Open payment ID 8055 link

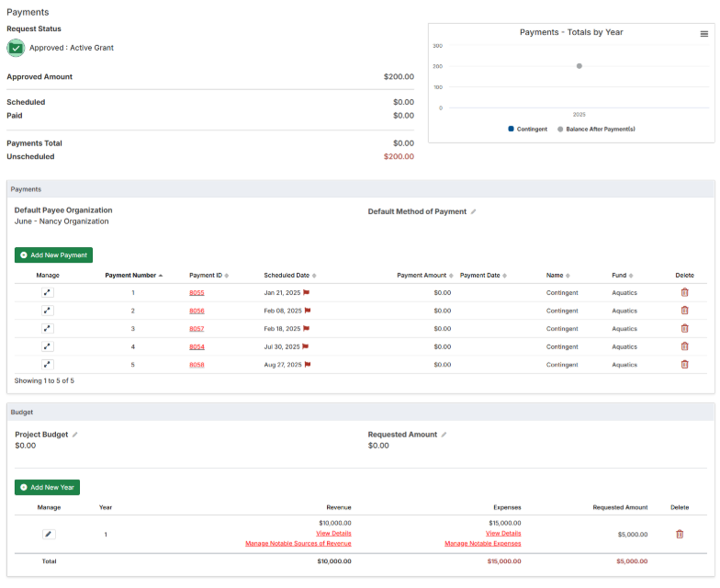click(197, 292)
